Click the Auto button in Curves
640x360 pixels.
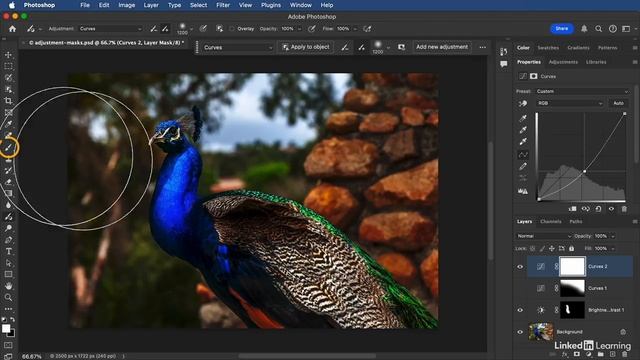[618, 104]
